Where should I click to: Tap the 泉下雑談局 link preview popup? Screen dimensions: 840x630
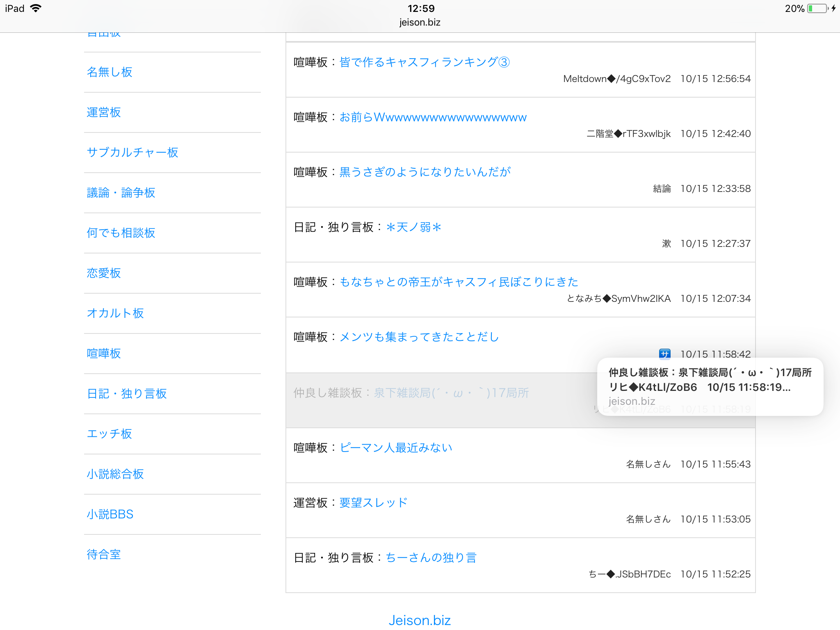(710, 386)
